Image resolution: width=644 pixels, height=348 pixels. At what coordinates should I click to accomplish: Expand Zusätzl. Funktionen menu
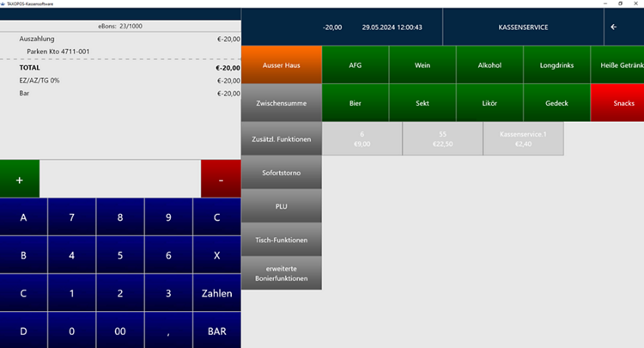[x=282, y=139]
